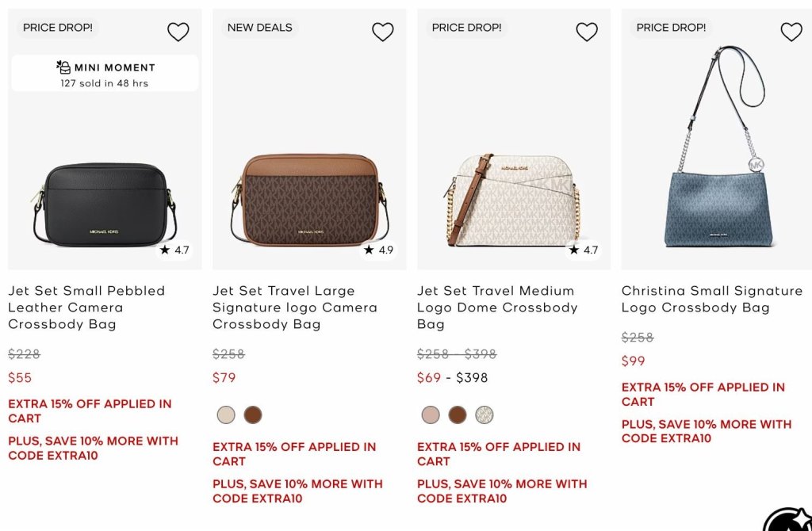Screen dimensions: 812x531
Task: Click heart icon on Jet Set Travel Large bag
Action: 383,32
